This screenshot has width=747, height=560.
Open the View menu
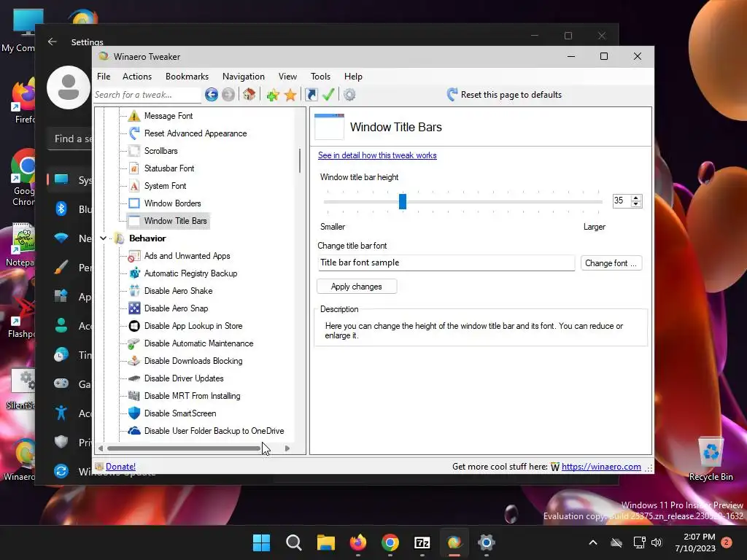[x=287, y=76]
